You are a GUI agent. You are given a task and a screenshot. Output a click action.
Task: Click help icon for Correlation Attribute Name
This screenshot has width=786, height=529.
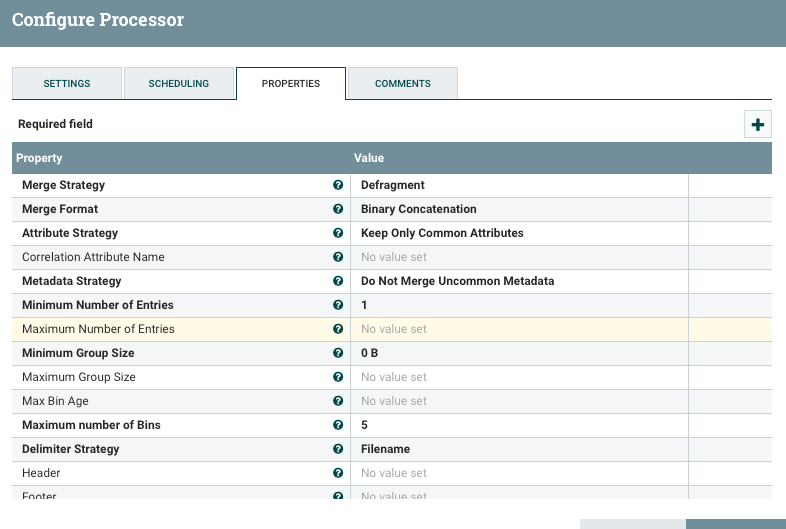coord(338,257)
